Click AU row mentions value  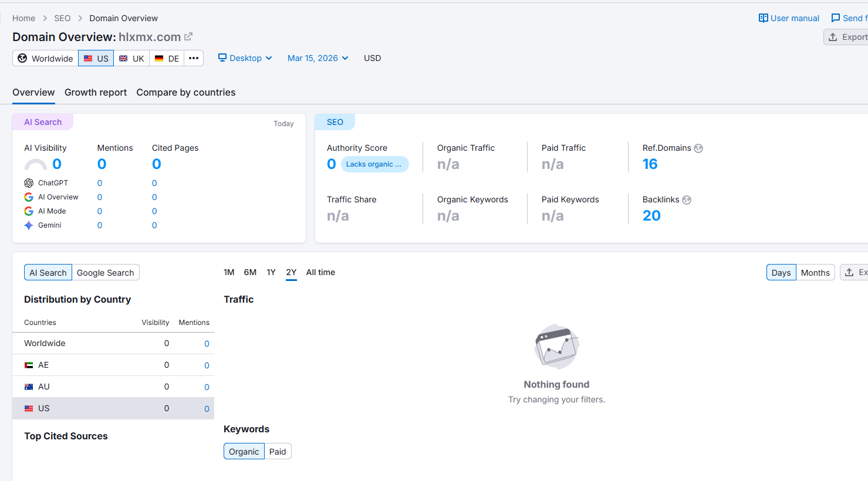point(207,387)
